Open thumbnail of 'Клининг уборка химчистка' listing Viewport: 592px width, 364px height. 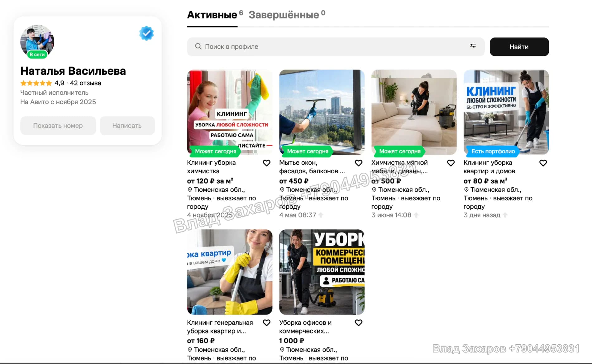coord(230,112)
